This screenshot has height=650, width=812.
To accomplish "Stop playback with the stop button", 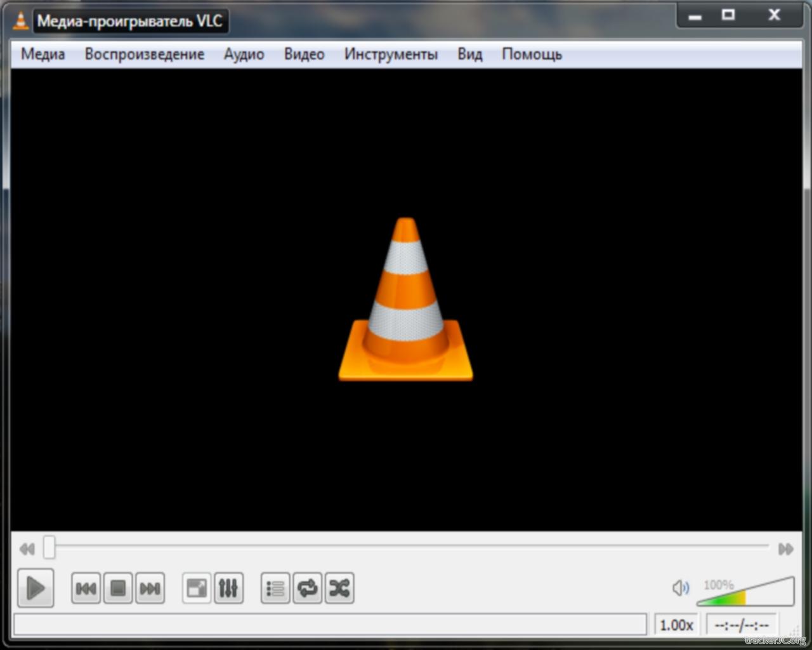I will (118, 588).
